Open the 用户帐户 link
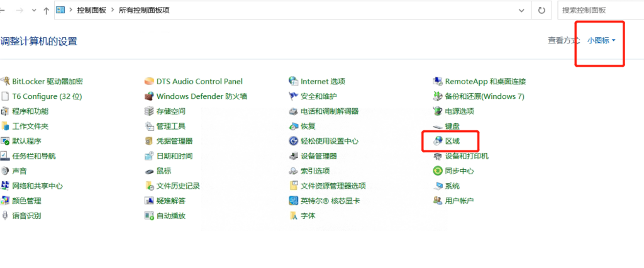The image size is (644, 268). [x=459, y=201]
